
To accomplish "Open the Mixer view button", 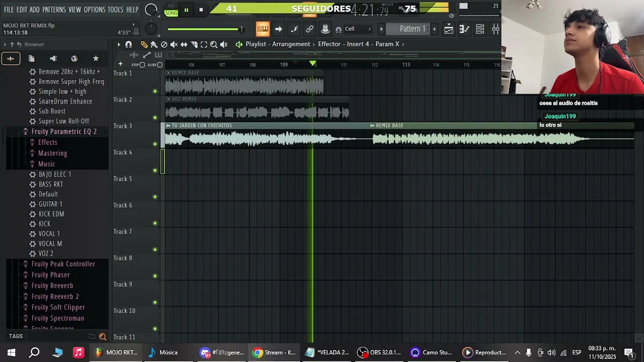I will click(x=496, y=29).
